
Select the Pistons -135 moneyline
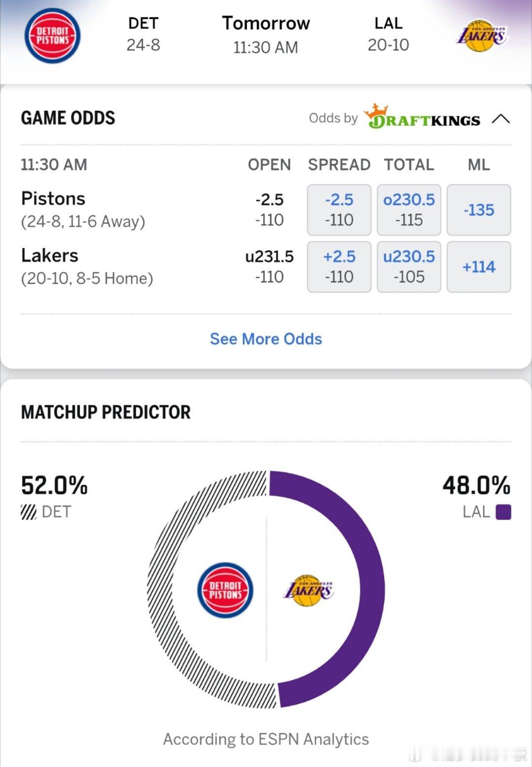coord(479,210)
